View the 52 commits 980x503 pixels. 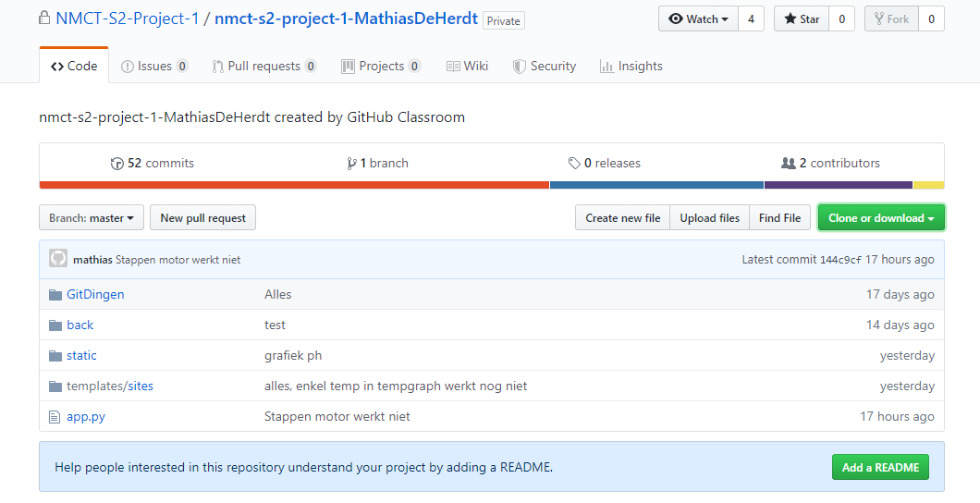pos(153,163)
